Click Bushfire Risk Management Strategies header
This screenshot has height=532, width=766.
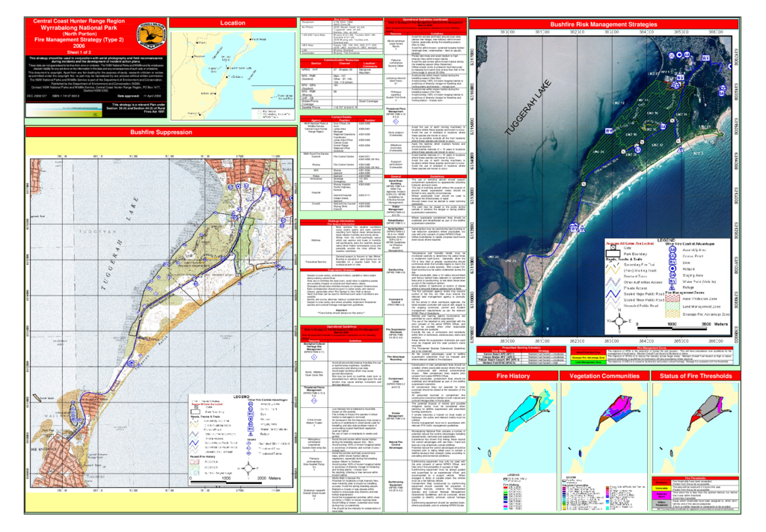coord(604,24)
